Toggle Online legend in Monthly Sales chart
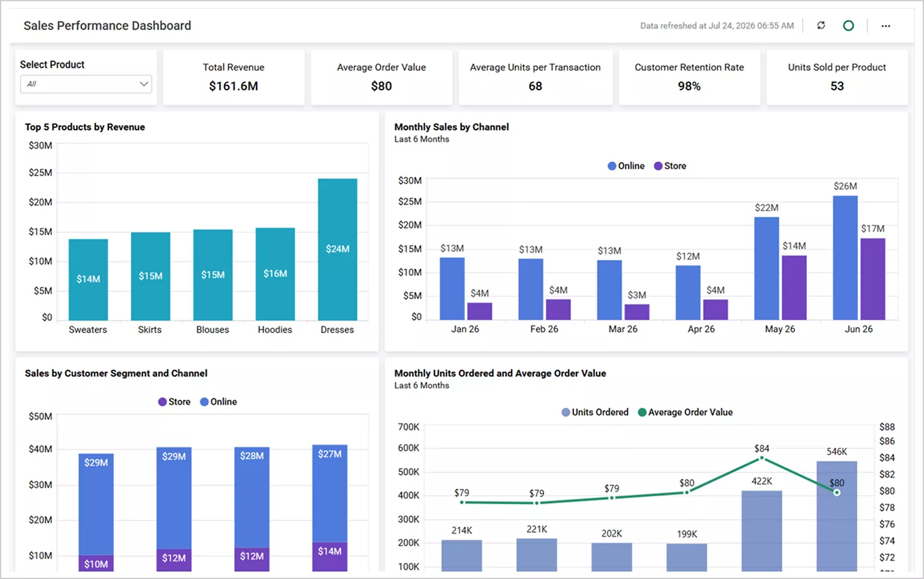Screen dimensions: 924x579 (626, 166)
